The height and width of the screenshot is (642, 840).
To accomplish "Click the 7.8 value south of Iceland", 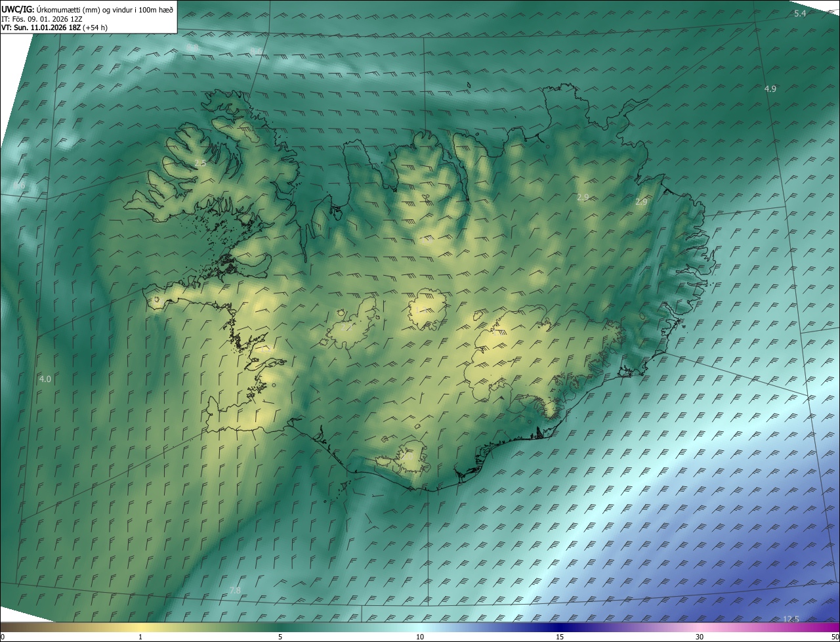I will [x=235, y=591].
